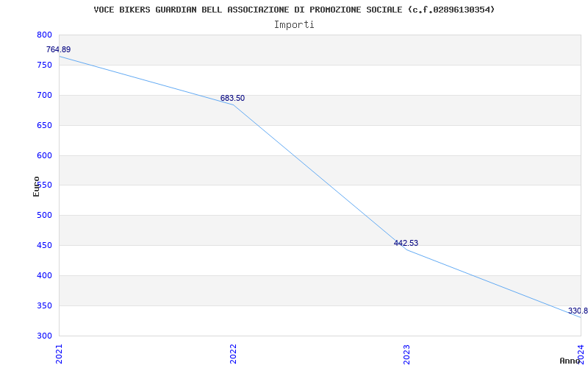The image size is (588, 368).
Task: Click the 'Euro' y-axis label
Action: tap(36, 187)
